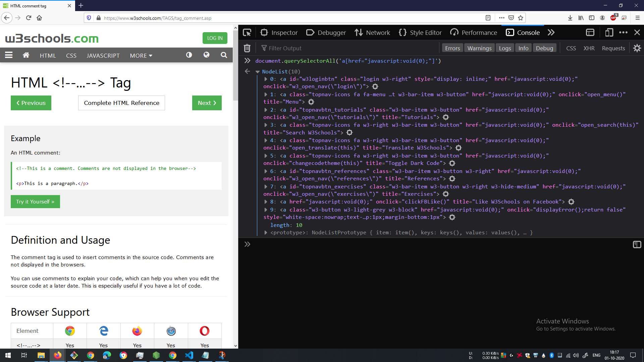Open HTML tutorial in navbar
Viewport: 644px width, 362px height.
(x=48, y=56)
